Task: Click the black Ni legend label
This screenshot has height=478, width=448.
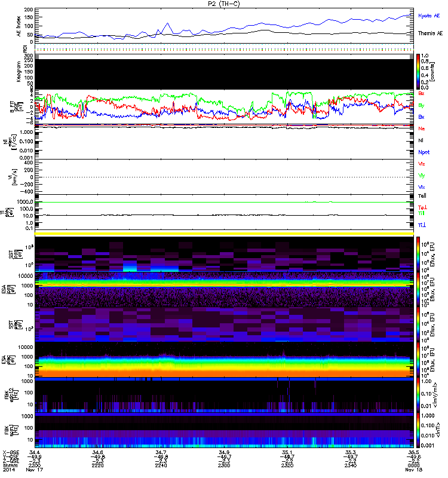Action: [421, 140]
